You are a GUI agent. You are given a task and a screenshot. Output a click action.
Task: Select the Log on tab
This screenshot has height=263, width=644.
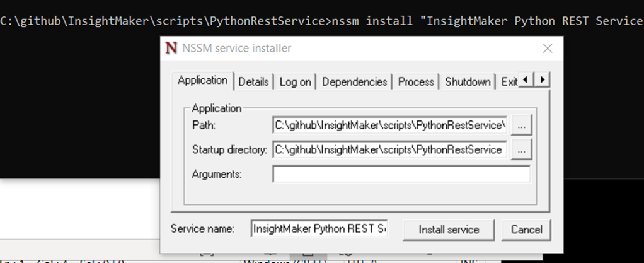click(295, 81)
